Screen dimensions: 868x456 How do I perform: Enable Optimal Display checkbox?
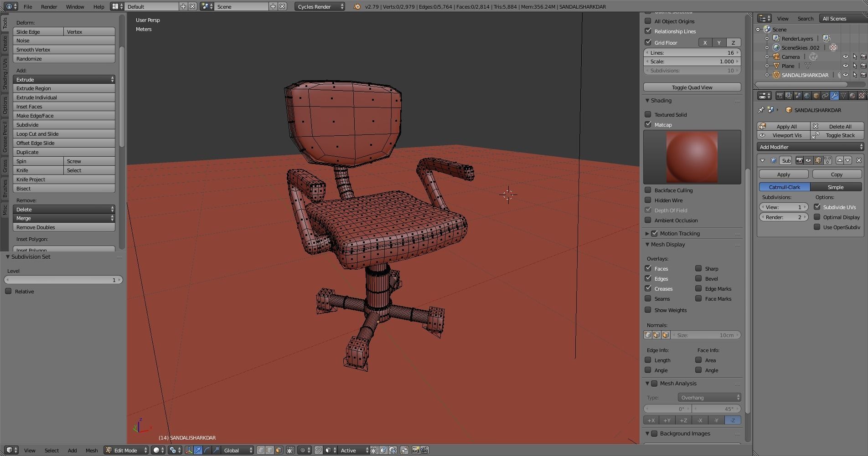click(x=817, y=217)
